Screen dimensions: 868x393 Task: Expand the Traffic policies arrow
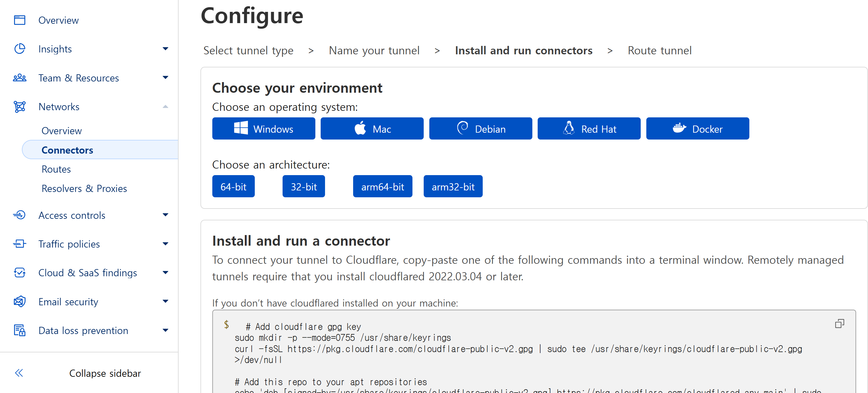click(165, 244)
